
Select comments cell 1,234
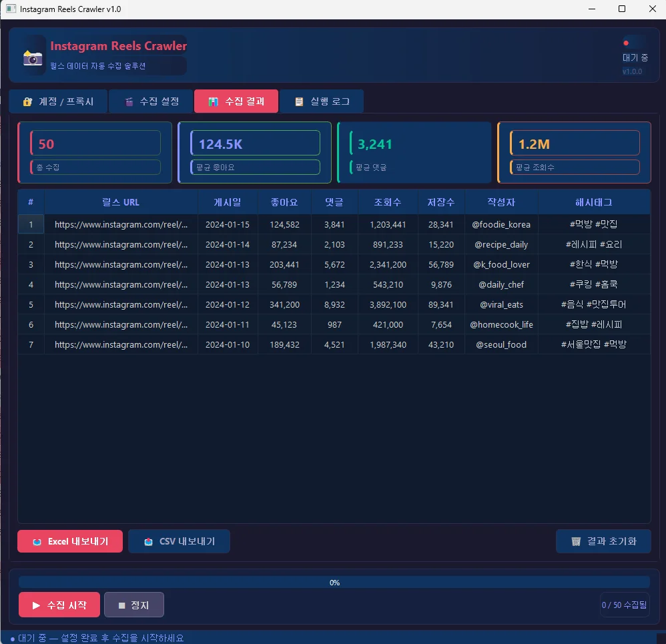335,284
